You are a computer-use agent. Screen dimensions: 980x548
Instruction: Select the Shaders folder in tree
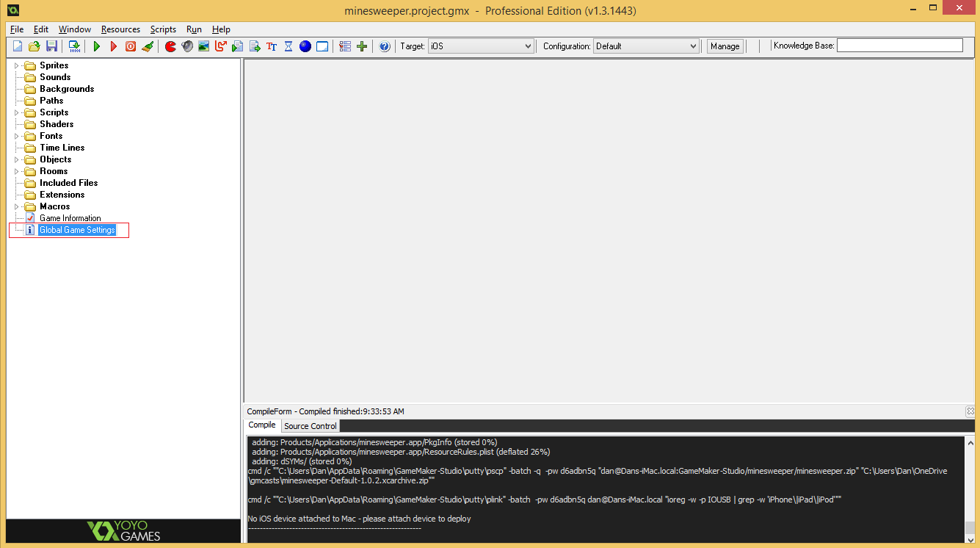pyautogui.click(x=57, y=124)
